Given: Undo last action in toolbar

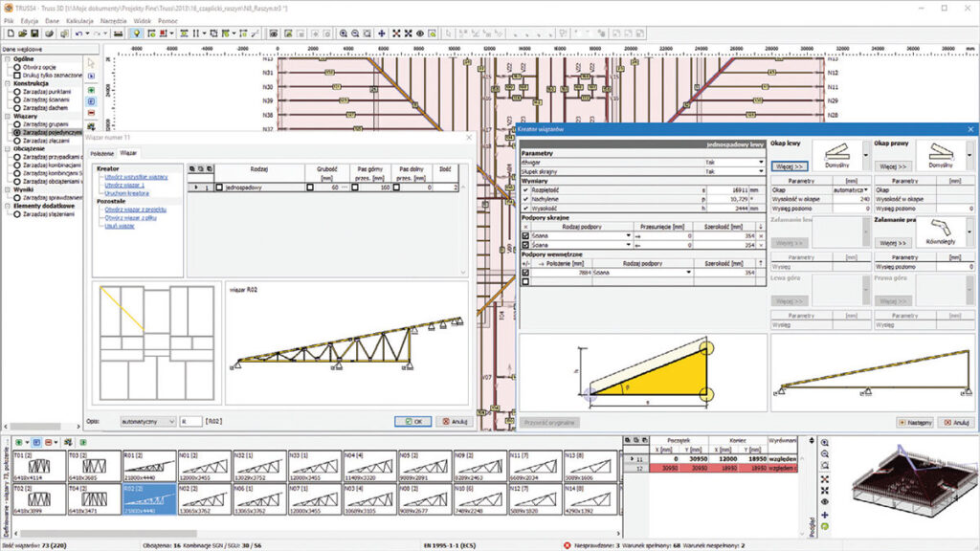Looking at the screenshot, I should (78, 33).
